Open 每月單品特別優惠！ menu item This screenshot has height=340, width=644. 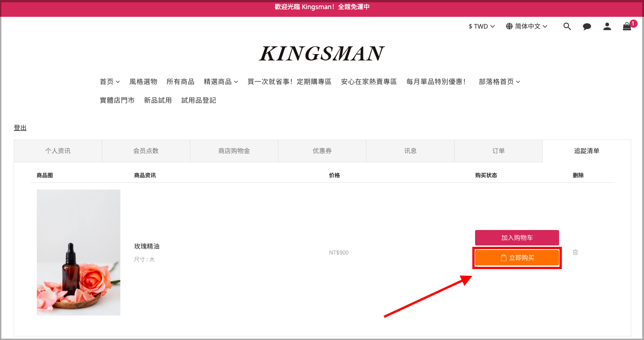436,81
